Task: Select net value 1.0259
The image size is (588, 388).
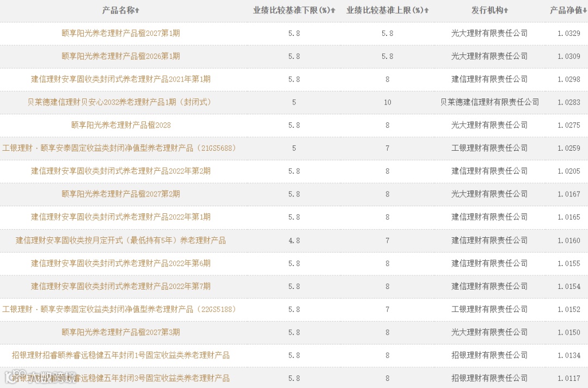Action: coord(569,149)
